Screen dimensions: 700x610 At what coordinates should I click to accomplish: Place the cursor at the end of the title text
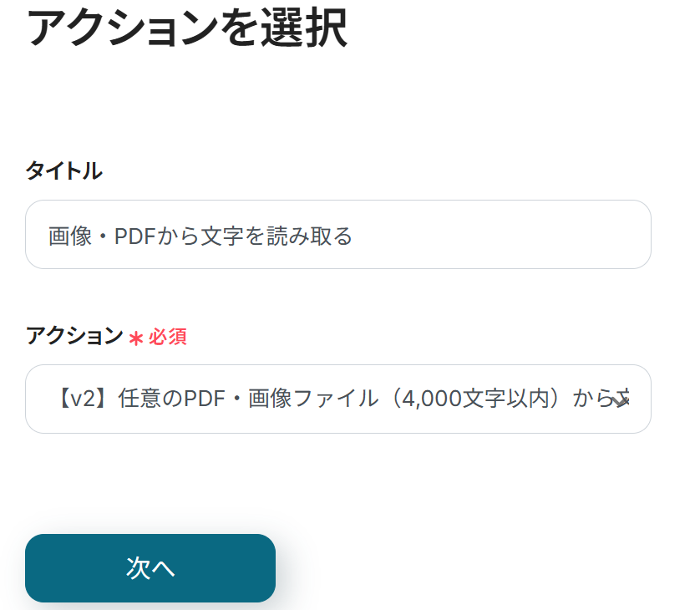353,236
